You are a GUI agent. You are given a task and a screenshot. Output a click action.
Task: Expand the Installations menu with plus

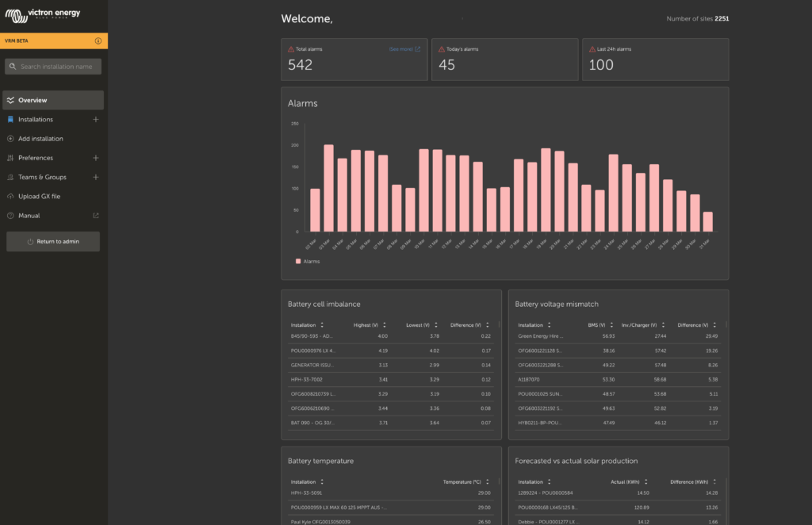(x=96, y=120)
